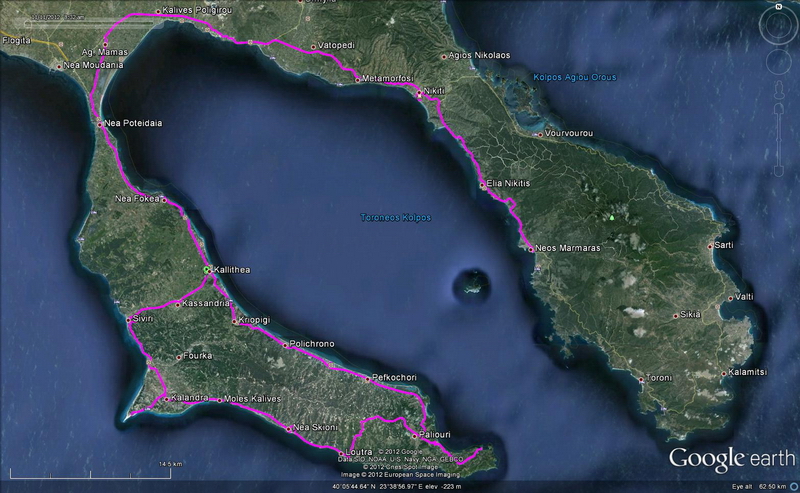Click the '14.5 km' scale legend
Viewport: 800px width, 493px height.
170,464
